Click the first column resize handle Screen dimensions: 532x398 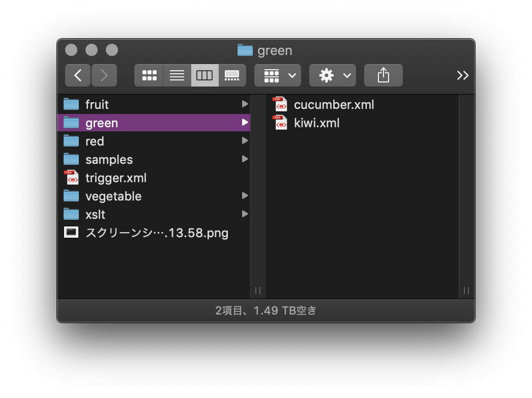258,291
